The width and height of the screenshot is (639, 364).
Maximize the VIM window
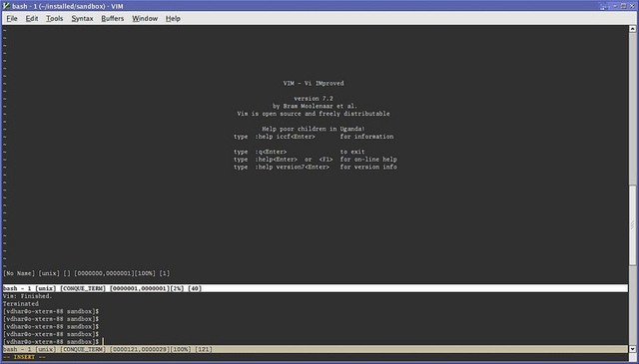pyautogui.click(x=623, y=6)
